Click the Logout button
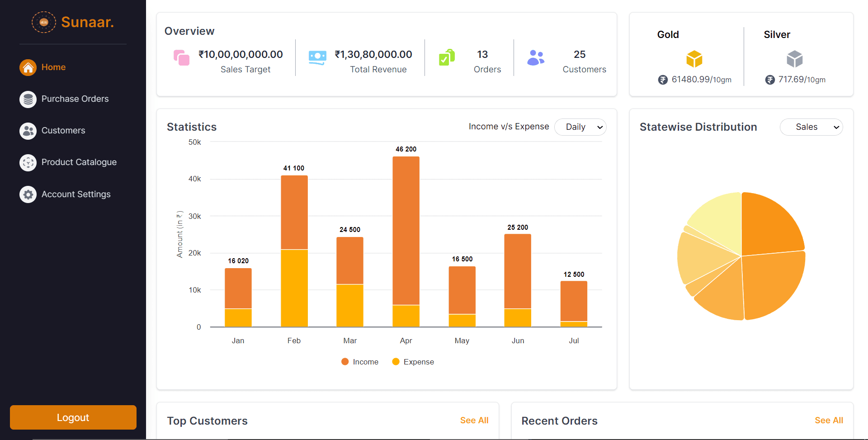 [73, 417]
